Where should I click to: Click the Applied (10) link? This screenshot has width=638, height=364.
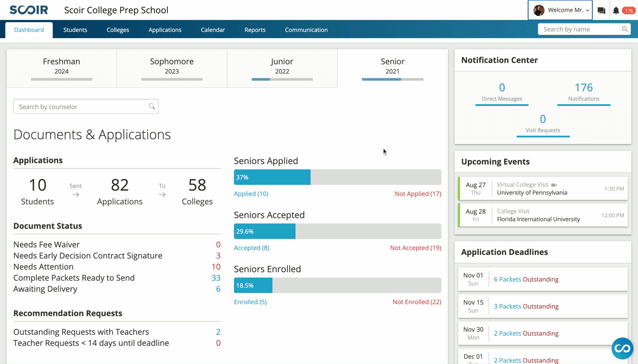[x=251, y=194]
